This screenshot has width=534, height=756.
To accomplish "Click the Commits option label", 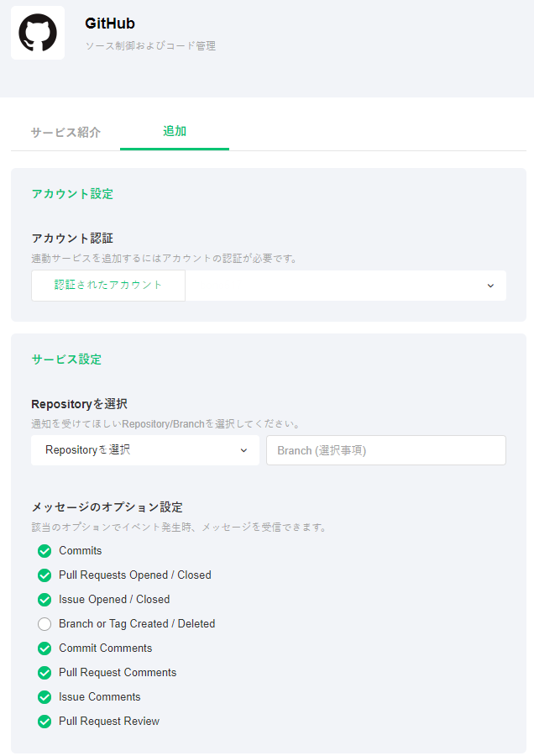I will pyautogui.click(x=81, y=551).
